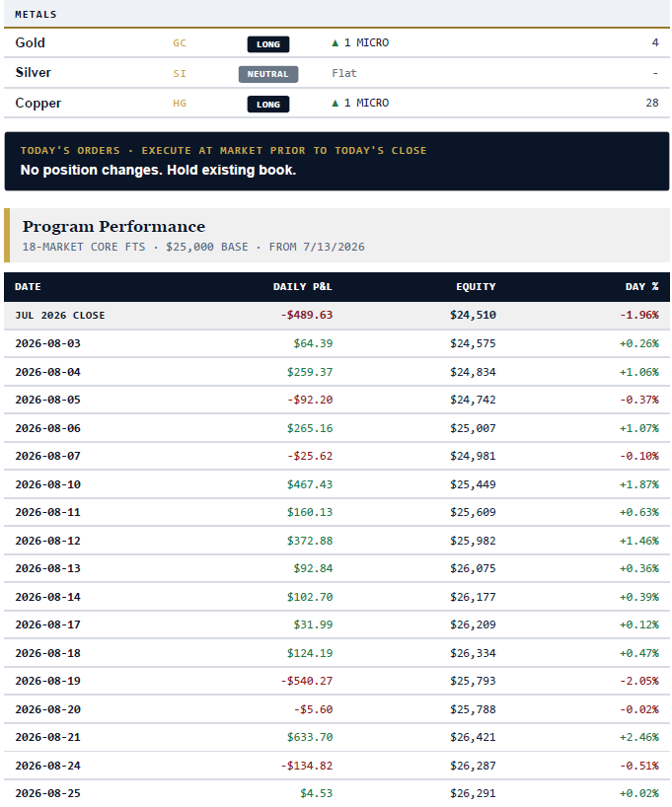Click the $102.70 daily P&L value

click(x=310, y=597)
